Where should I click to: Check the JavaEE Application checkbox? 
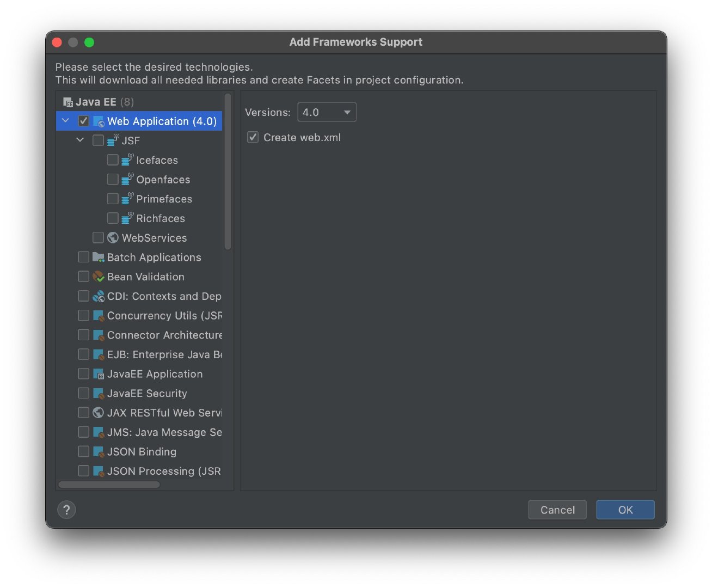(83, 374)
